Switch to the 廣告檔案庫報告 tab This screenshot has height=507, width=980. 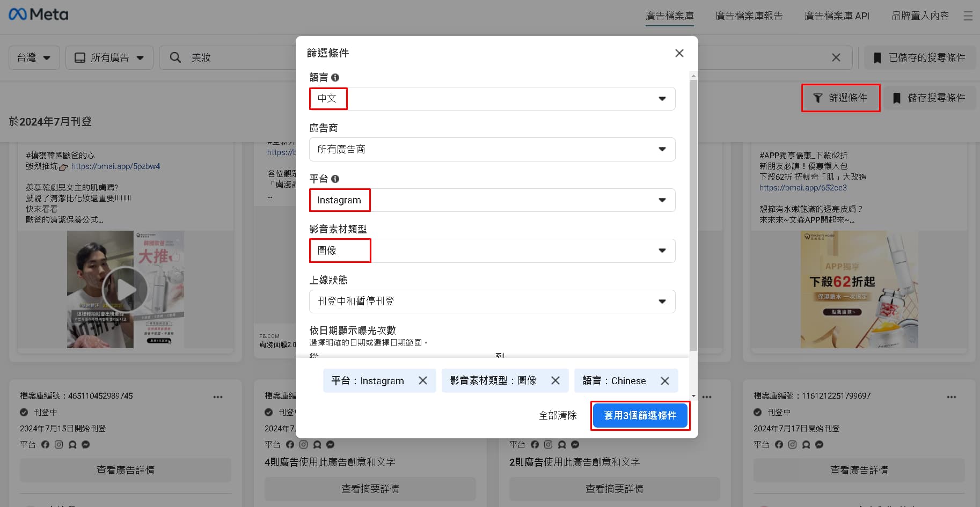(749, 16)
